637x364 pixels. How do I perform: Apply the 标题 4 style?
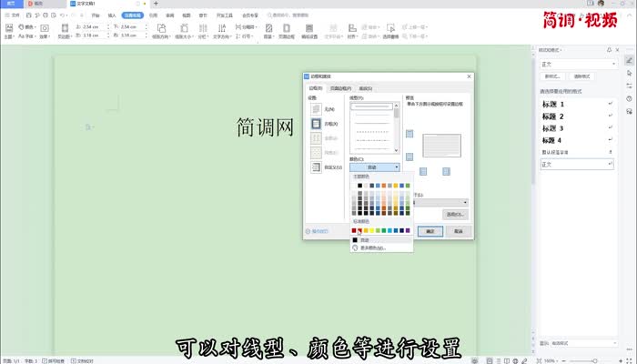click(576, 140)
